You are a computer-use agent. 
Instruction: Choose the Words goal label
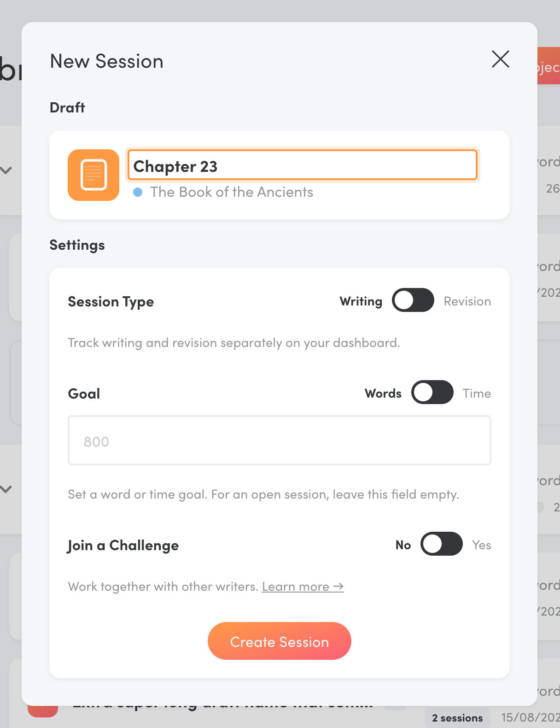pyautogui.click(x=383, y=393)
